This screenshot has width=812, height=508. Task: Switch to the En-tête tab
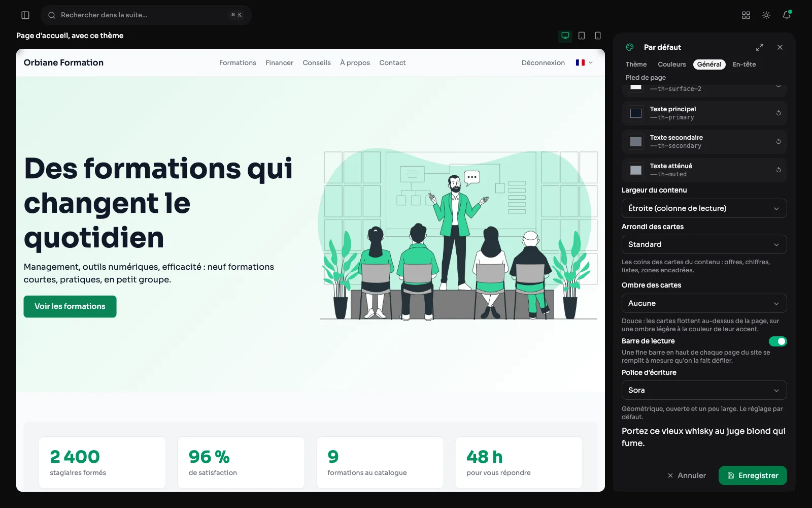[x=744, y=65]
